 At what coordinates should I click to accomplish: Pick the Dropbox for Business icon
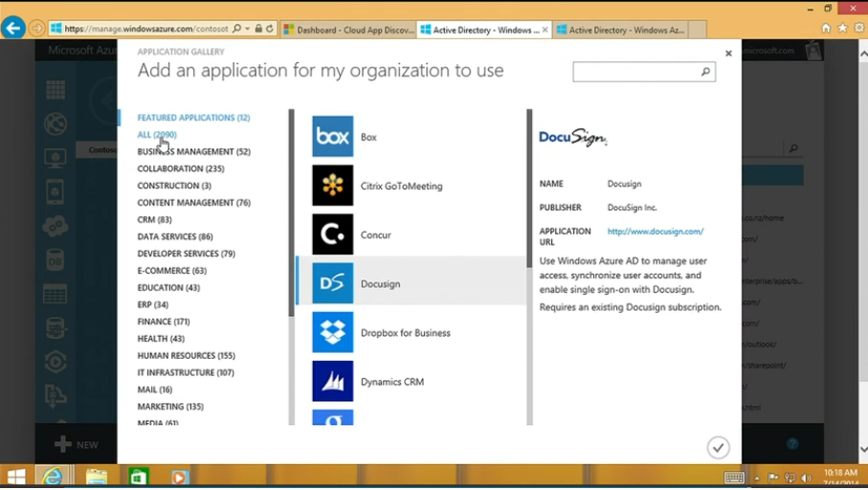(332, 332)
